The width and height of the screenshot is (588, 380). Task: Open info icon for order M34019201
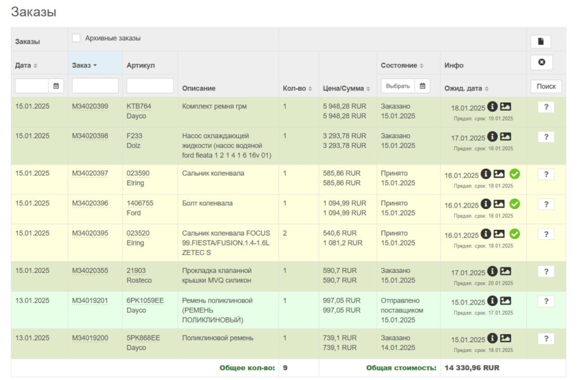[x=492, y=301]
